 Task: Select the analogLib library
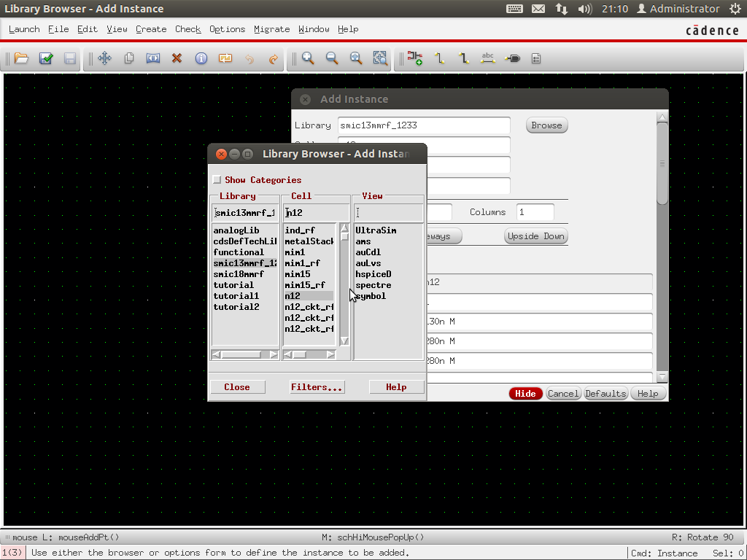pyautogui.click(x=236, y=230)
